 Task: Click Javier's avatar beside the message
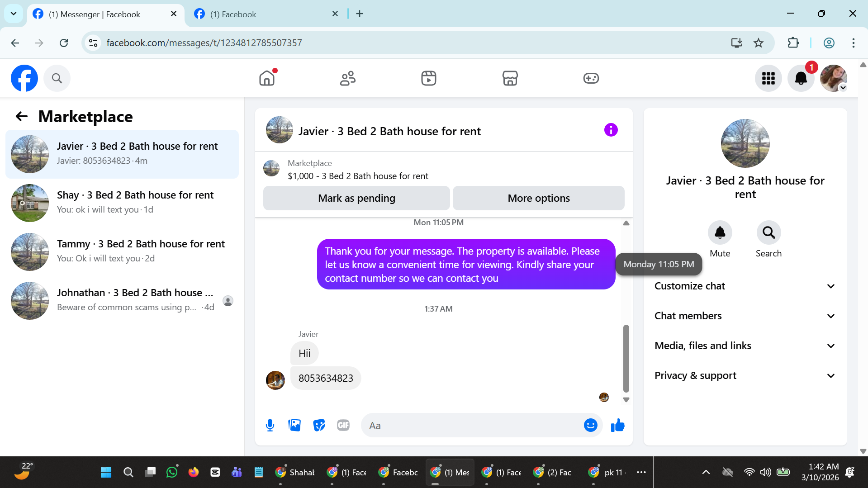tap(275, 380)
